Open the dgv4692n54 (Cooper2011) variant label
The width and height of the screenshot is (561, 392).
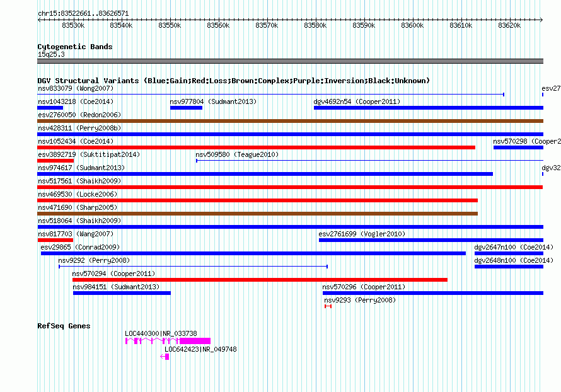click(x=357, y=101)
